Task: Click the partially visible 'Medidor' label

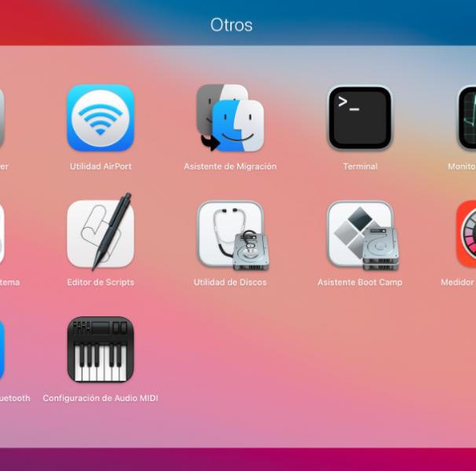Action: pyautogui.click(x=458, y=283)
